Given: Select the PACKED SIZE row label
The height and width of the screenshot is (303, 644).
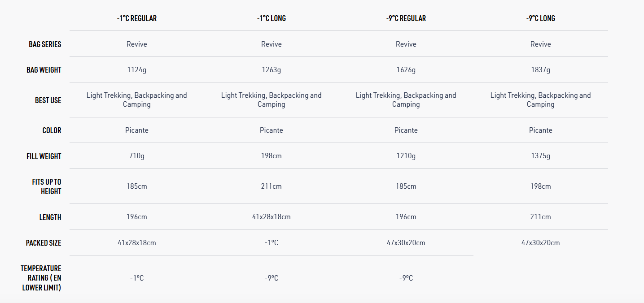Looking at the screenshot, I should point(44,243).
